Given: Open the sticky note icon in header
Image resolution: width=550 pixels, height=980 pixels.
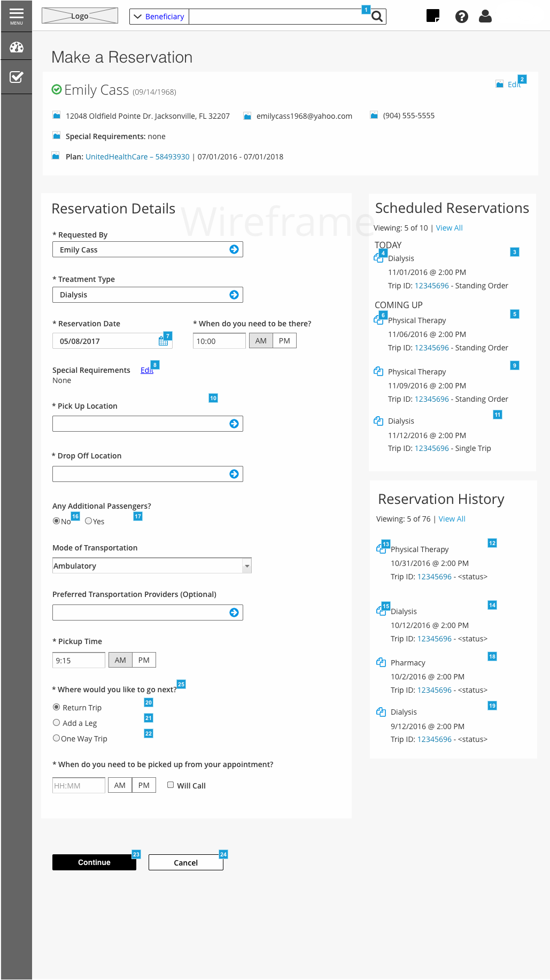Looking at the screenshot, I should pyautogui.click(x=433, y=16).
